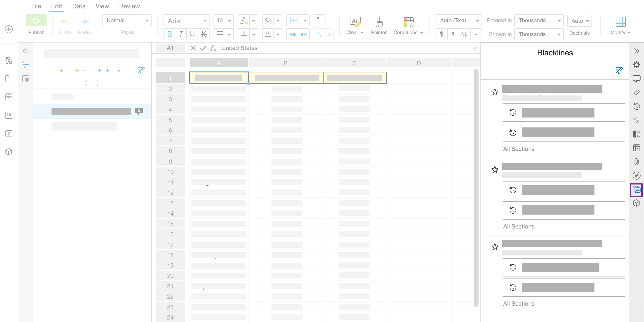
Task: Switch to the Data menu
Action: tap(79, 6)
